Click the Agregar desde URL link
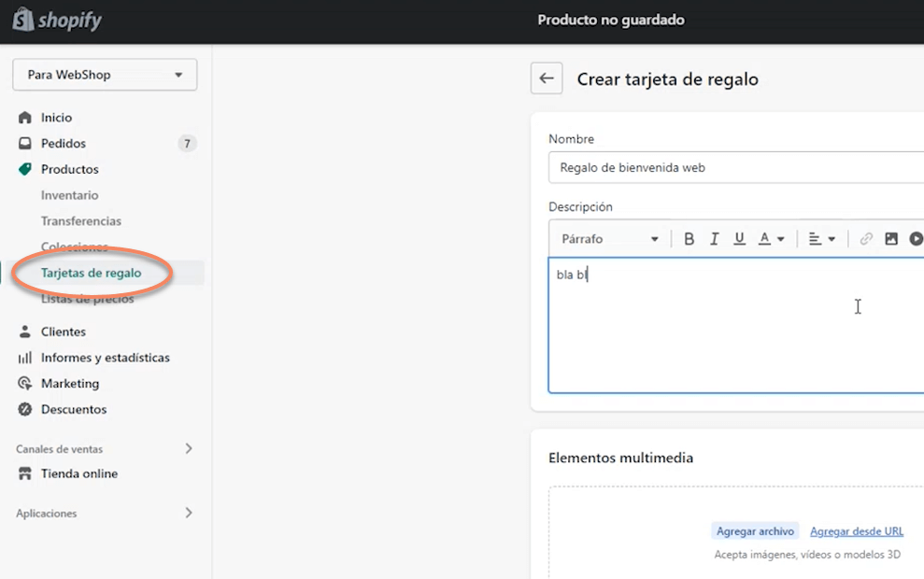Viewport: 924px width, 579px height. [857, 531]
